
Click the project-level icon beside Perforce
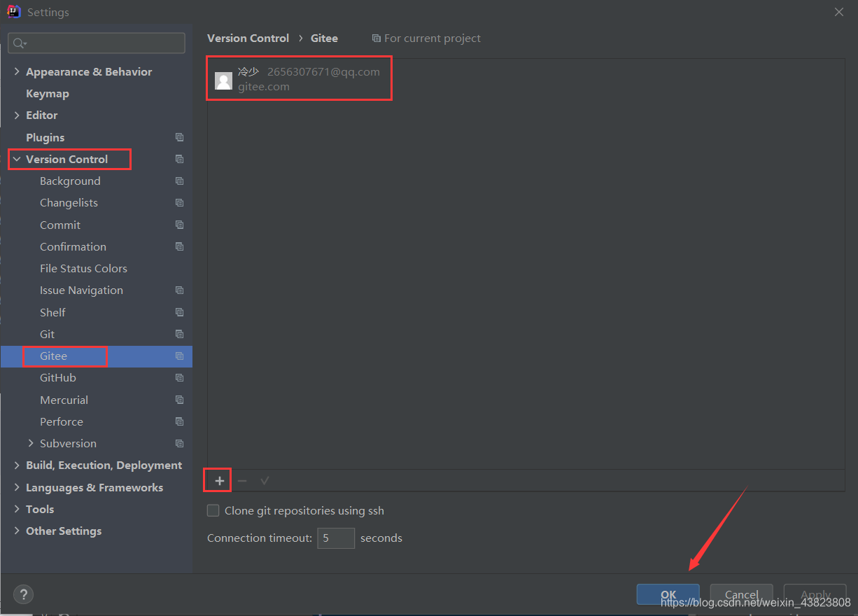pyautogui.click(x=180, y=421)
